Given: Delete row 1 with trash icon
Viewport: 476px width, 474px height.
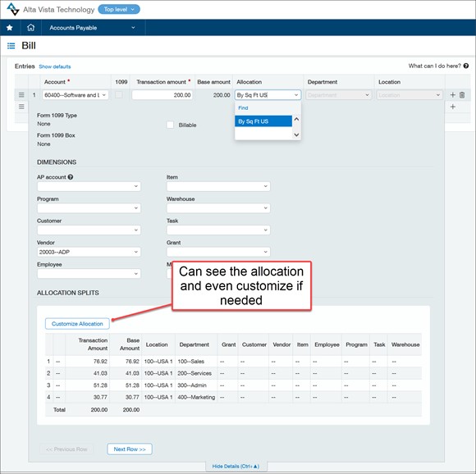Looking at the screenshot, I should coord(462,95).
